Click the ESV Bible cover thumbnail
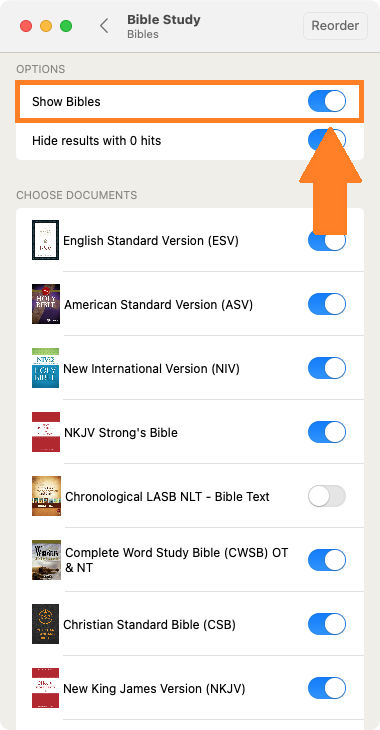This screenshot has width=380, height=730. pos(46,240)
